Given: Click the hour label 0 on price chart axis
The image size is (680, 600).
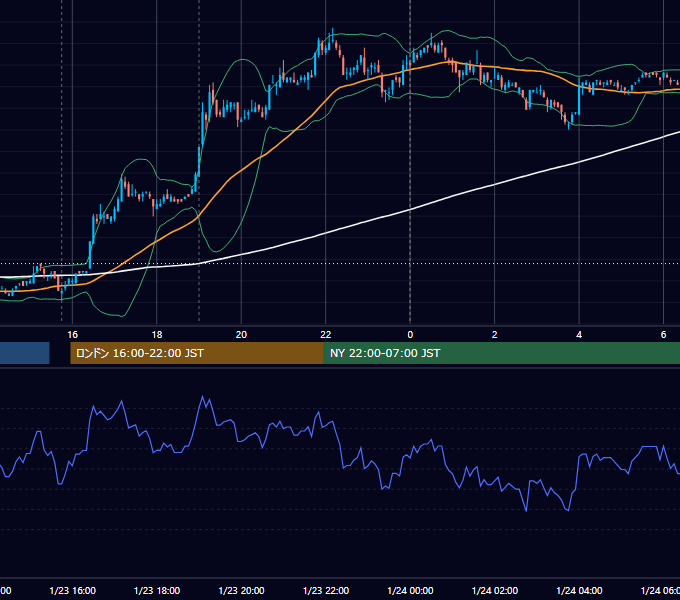Looking at the screenshot, I should [x=410, y=335].
